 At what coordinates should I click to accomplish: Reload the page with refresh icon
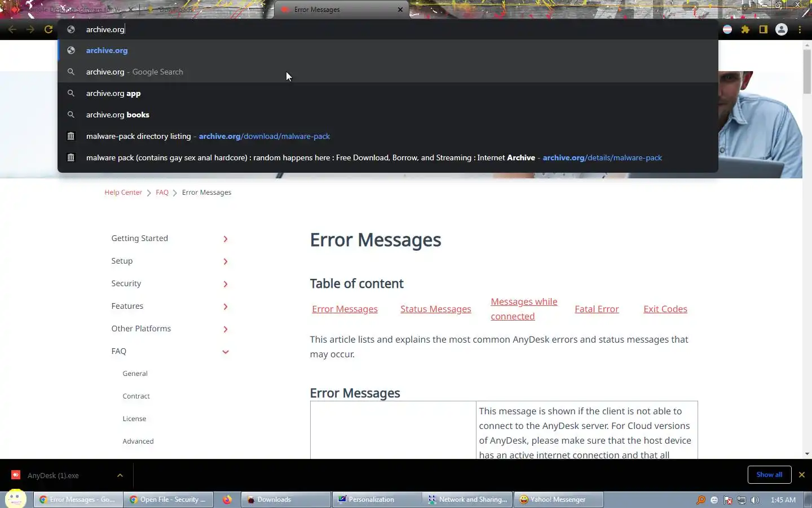tap(48, 29)
